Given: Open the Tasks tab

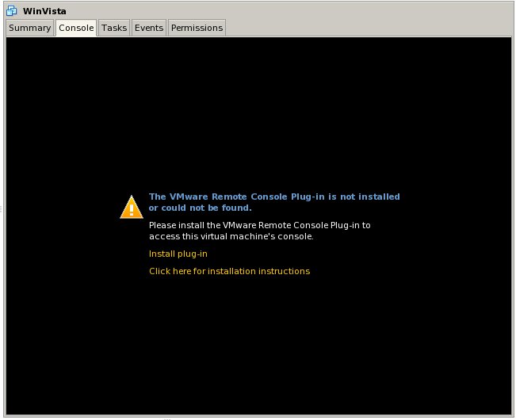Looking at the screenshot, I should click(x=114, y=28).
